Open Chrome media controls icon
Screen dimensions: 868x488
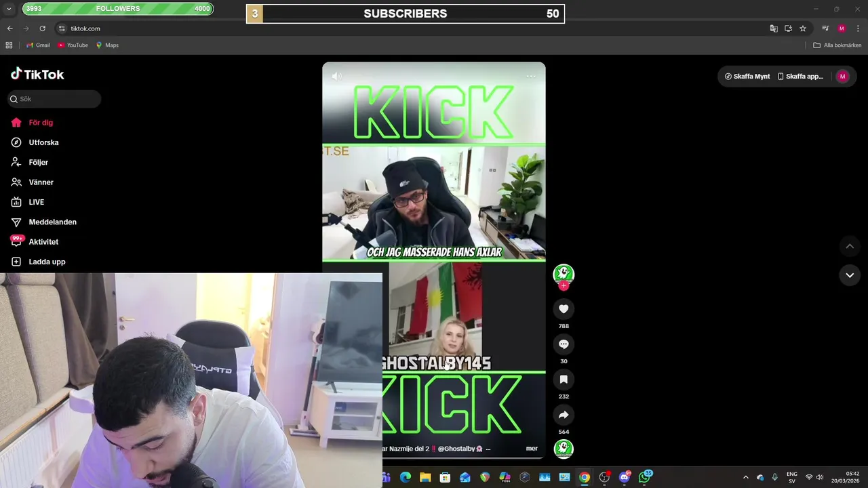point(825,28)
